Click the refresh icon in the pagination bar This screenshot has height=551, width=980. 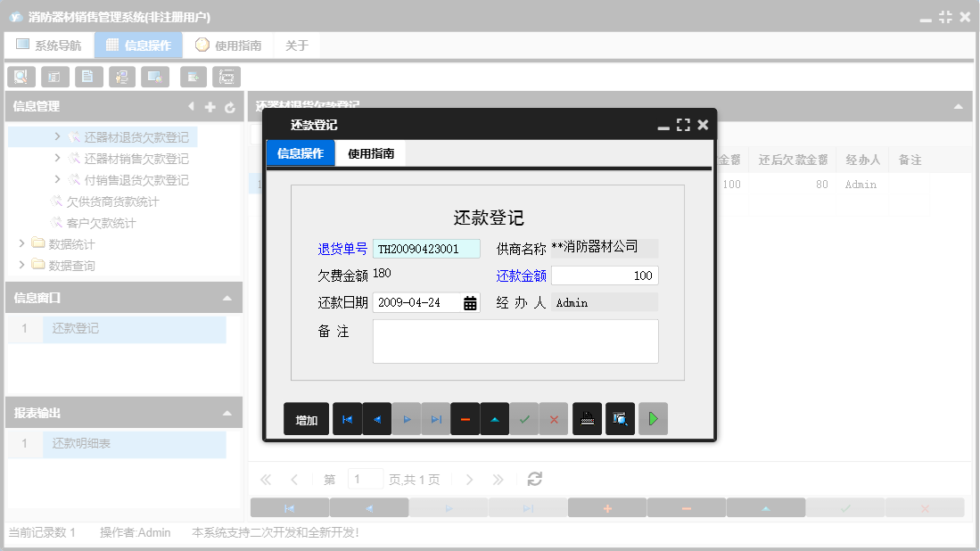pos(534,479)
